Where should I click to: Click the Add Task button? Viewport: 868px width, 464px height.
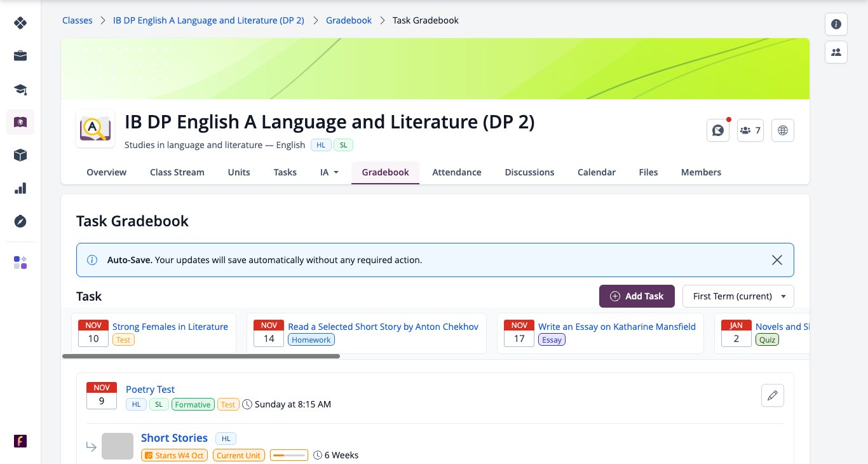(x=637, y=296)
